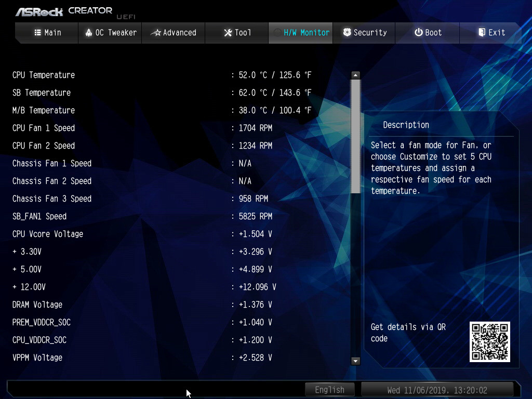Viewport: 532px width, 399px height.
Task: Choose the DRAM Voltage entry
Action: coord(37,304)
